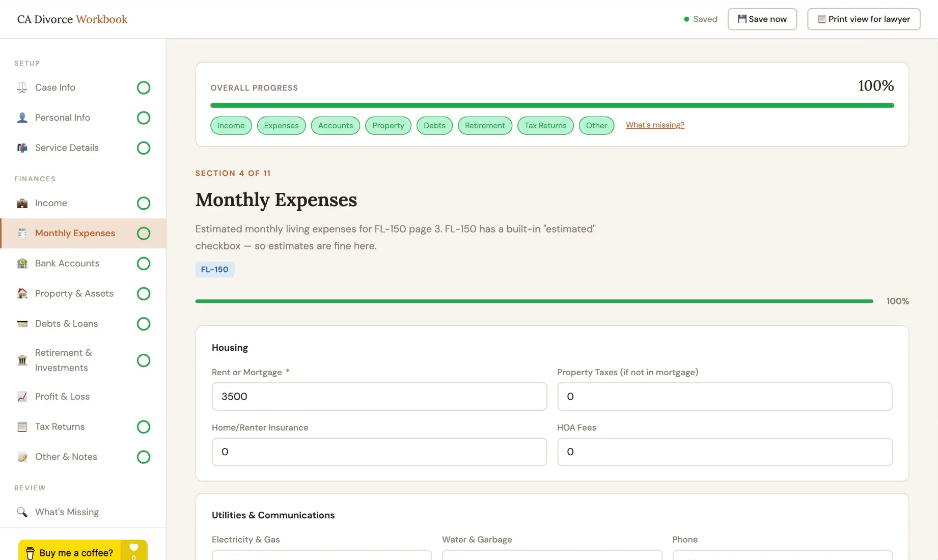Click the mailbox icon beside Service Details
The height and width of the screenshot is (560, 938).
(x=22, y=148)
